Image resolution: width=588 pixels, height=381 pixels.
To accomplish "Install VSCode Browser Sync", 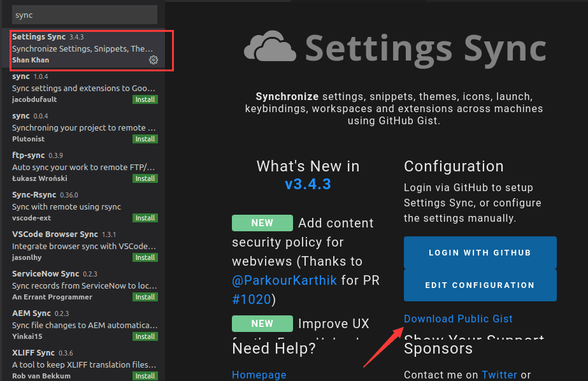I will point(145,257).
